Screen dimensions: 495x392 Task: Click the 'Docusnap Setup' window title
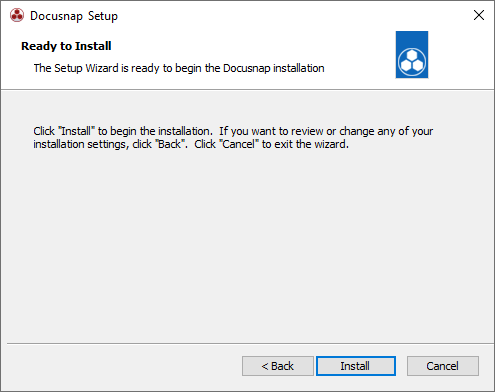pos(74,16)
